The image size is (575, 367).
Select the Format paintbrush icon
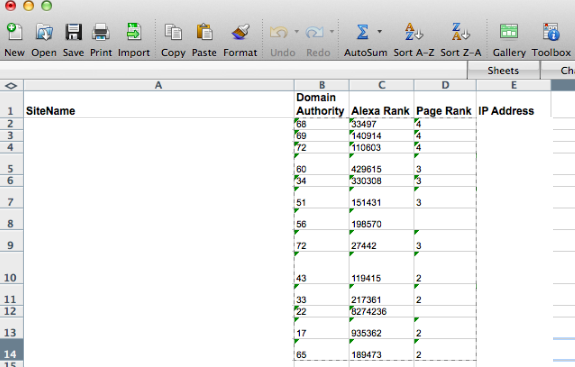point(241,32)
